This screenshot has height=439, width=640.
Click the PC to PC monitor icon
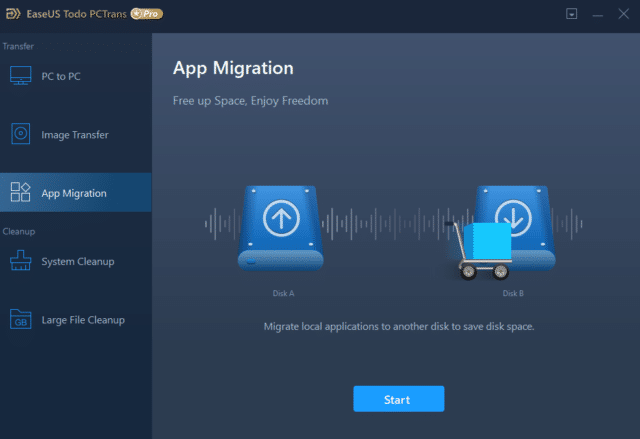(20, 76)
